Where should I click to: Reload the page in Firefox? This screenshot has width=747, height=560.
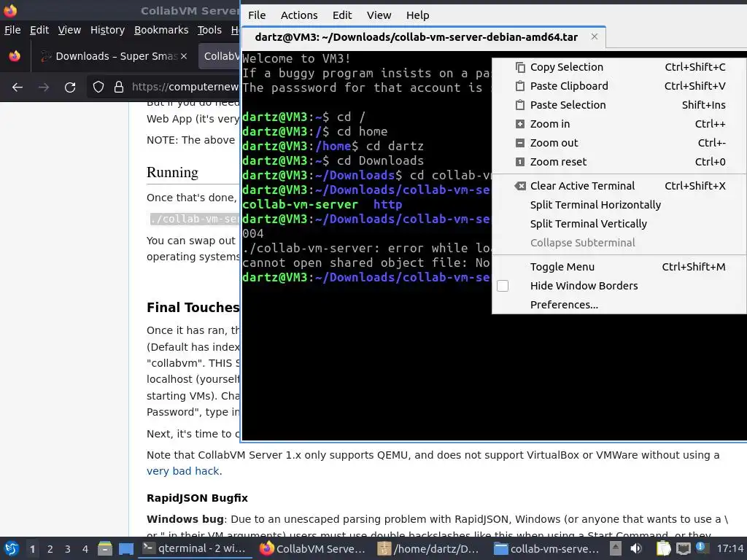70,87
